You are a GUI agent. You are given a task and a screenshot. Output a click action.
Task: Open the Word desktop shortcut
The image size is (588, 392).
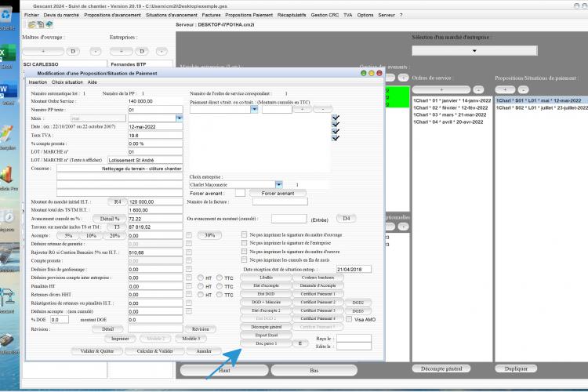7,93
